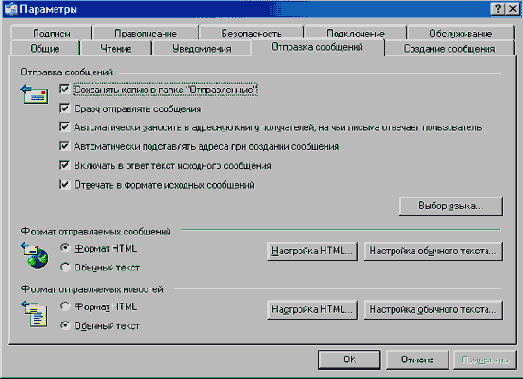Click the Параметры title text
Viewport: 523px width, 379px height.
[x=48, y=9]
